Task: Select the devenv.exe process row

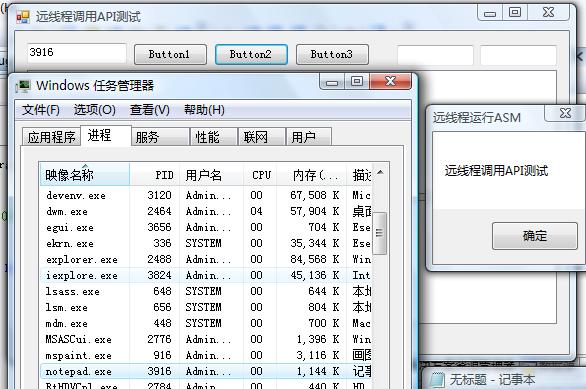Action: pos(206,195)
